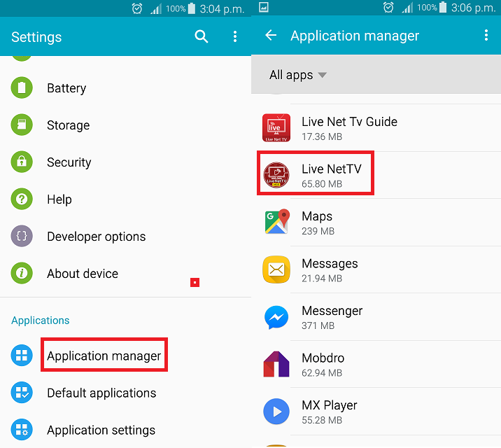Go back from Application manager
The height and width of the screenshot is (448, 501).
pos(271,35)
